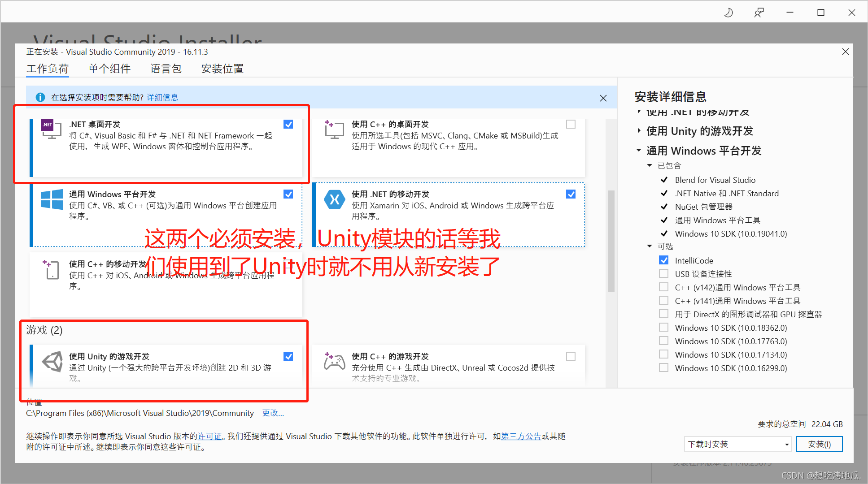Click the Xamarin X icon
Screen dimensions: 868x484
point(335,200)
